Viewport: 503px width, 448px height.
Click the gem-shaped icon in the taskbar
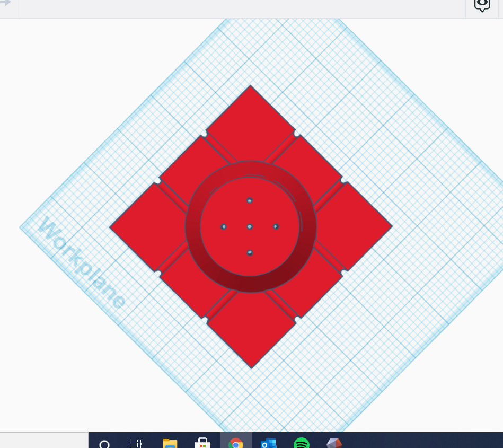pyautogui.click(x=334, y=443)
